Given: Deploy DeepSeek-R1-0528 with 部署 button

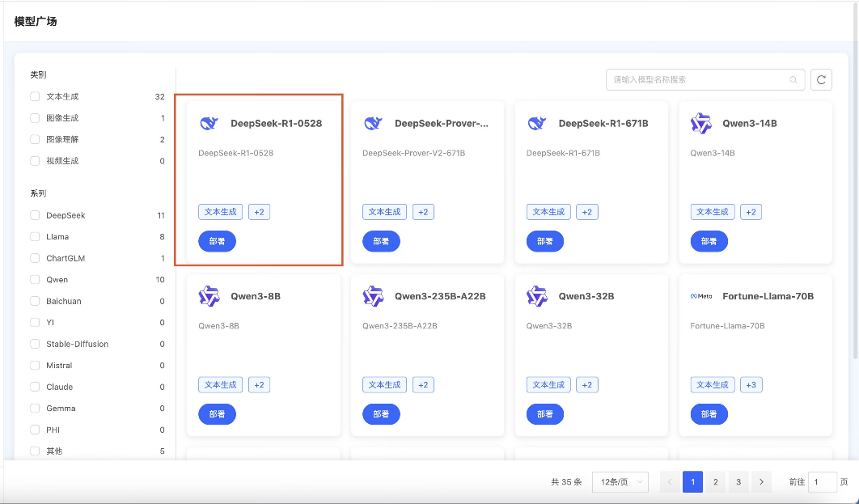Looking at the screenshot, I should (217, 241).
